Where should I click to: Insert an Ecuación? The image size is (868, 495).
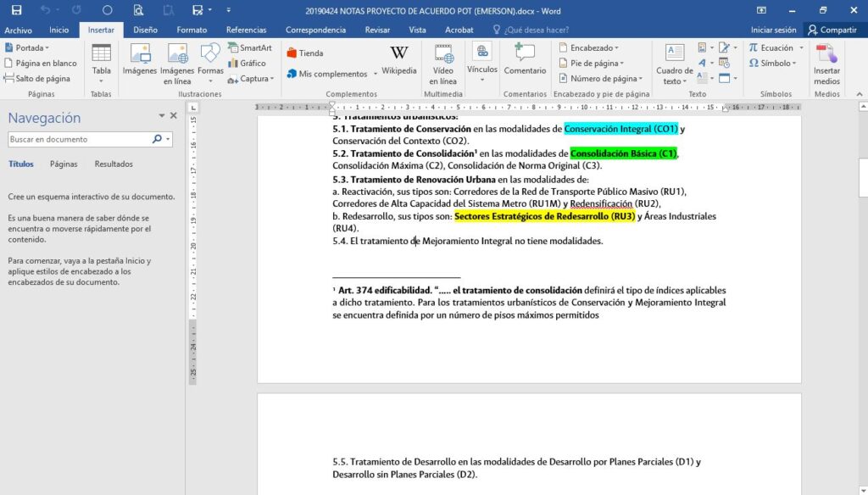point(771,47)
